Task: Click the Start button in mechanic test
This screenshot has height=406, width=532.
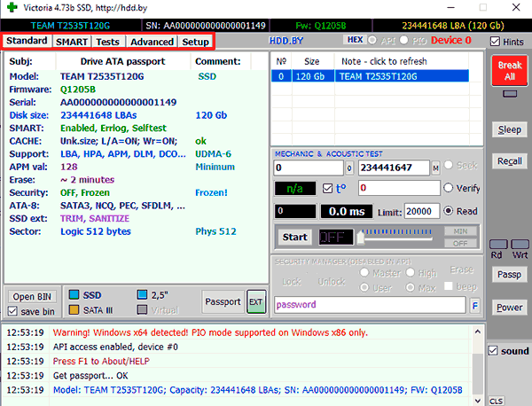Action: pos(295,237)
